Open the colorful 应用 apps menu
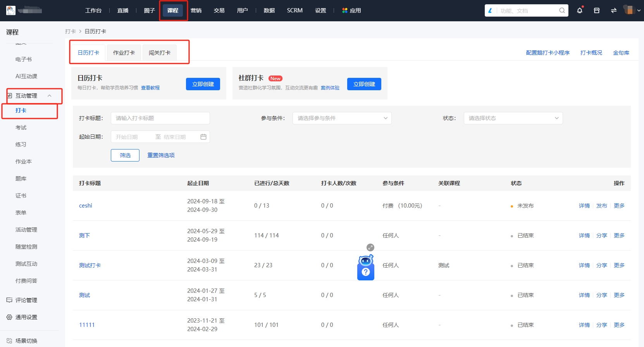 click(351, 10)
